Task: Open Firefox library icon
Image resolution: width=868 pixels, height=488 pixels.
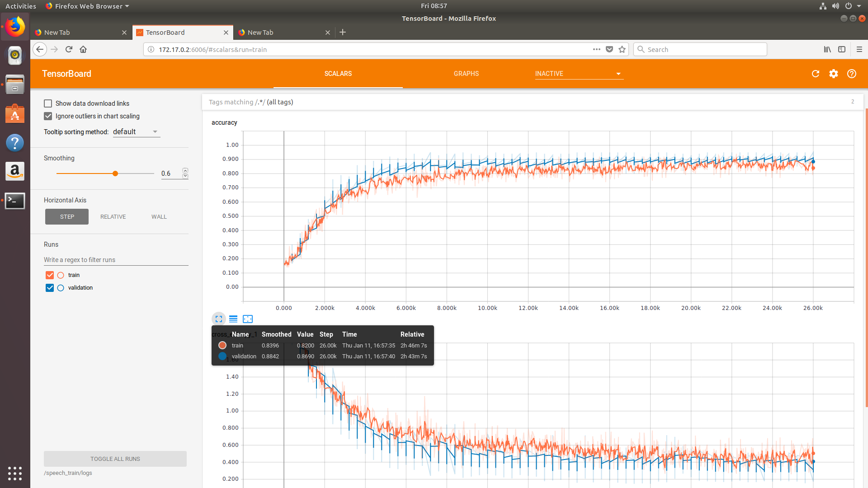Action: (827, 49)
